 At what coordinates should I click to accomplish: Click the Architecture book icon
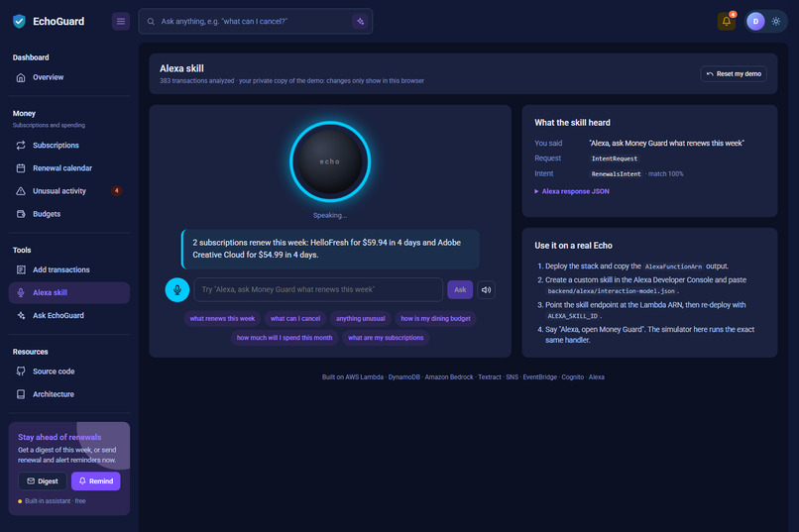point(21,394)
